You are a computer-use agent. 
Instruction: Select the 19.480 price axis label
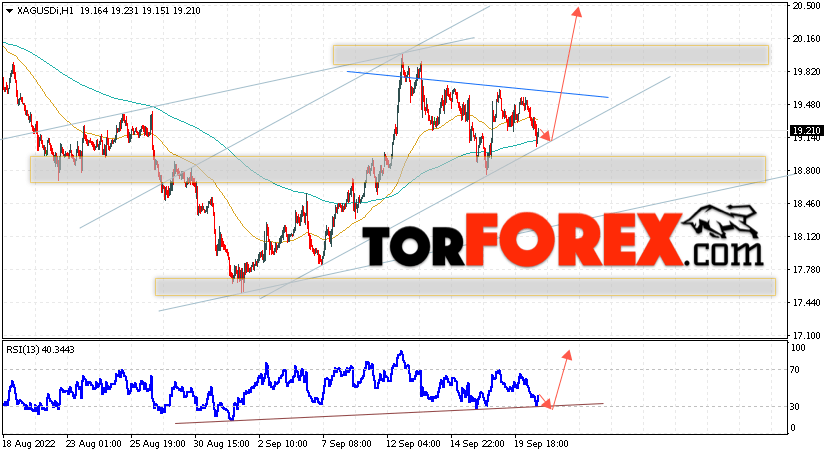(806, 105)
